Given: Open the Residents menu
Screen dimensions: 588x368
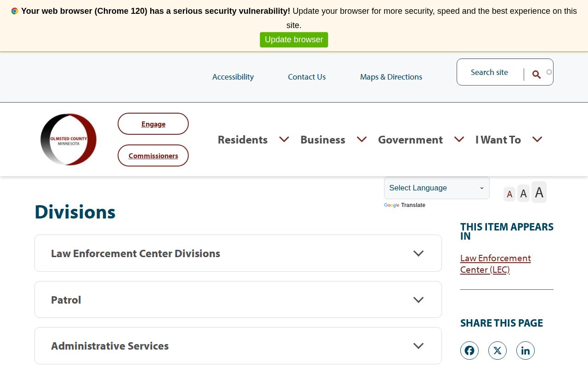Looking at the screenshot, I should (243, 139).
